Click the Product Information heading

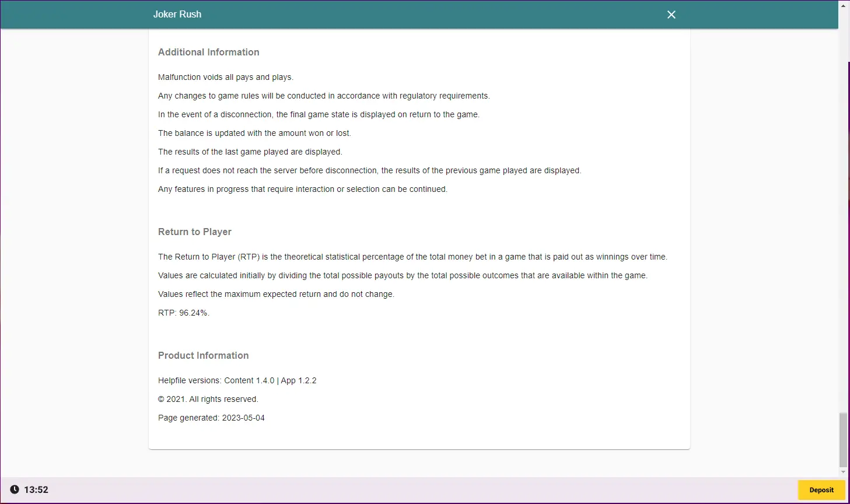click(204, 355)
